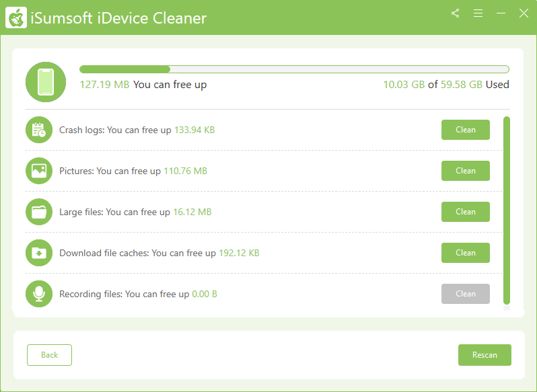Image resolution: width=537 pixels, height=392 pixels.
Task: Click the storage usage progress bar
Action: click(x=294, y=69)
